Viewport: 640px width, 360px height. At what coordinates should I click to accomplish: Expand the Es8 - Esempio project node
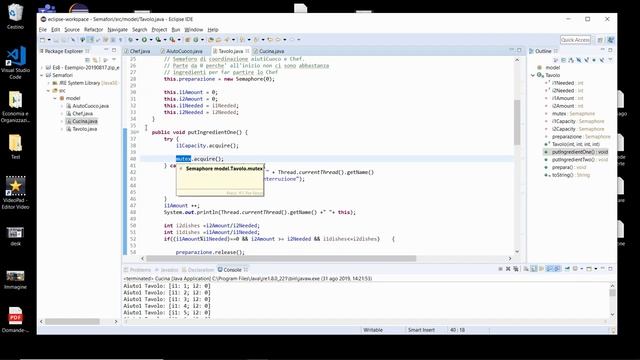click(42, 67)
